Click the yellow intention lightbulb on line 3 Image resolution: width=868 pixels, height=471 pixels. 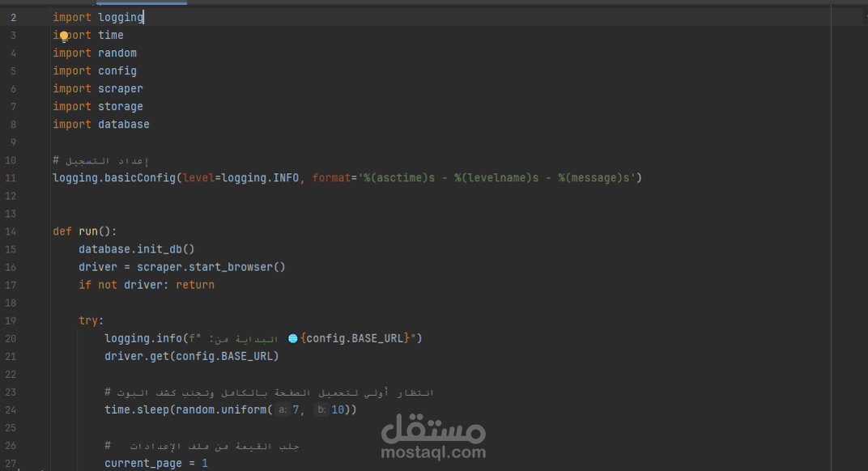[x=64, y=36]
